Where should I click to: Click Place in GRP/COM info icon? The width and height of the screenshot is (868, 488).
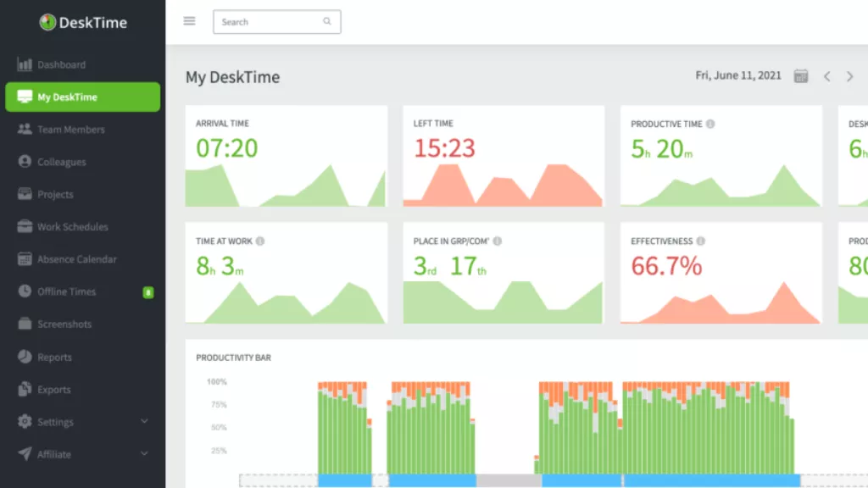point(497,241)
